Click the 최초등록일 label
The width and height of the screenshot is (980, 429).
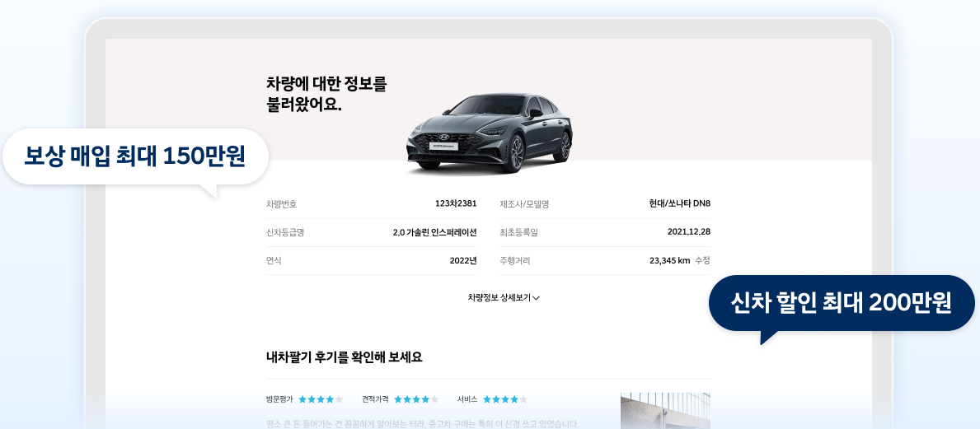tap(518, 232)
